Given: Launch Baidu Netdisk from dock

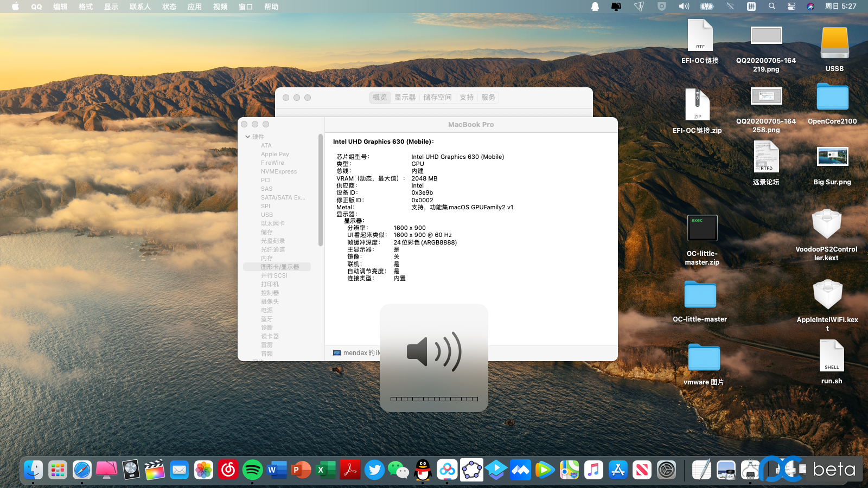Looking at the screenshot, I should pos(448,470).
